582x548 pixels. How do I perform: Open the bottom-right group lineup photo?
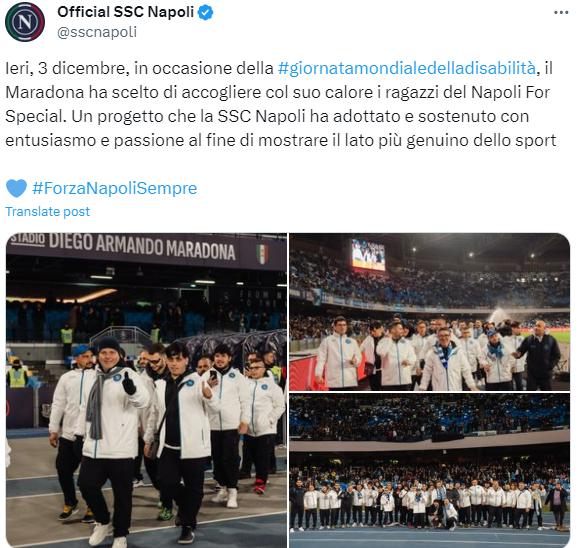(x=429, y=471)
